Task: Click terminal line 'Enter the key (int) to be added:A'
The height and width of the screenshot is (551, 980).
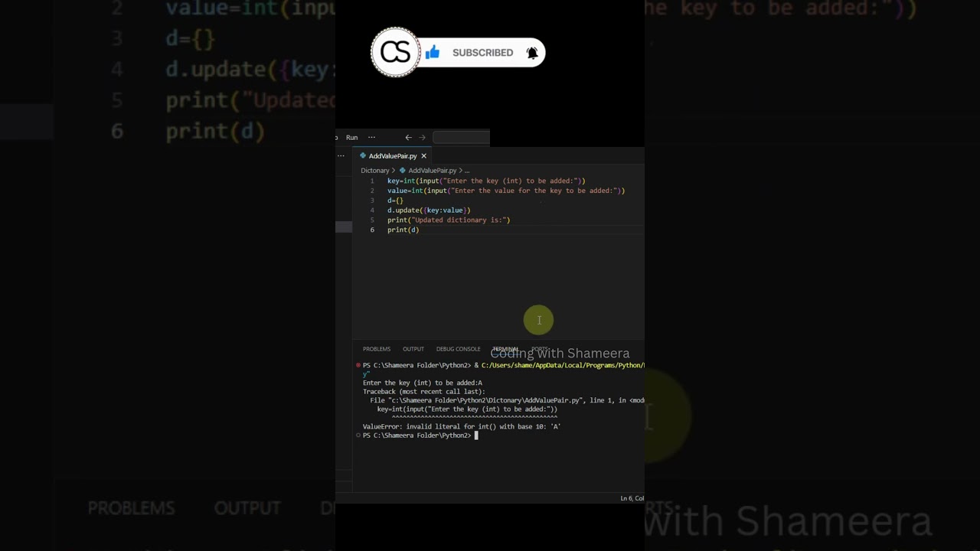Action: (x=423, y=383)
